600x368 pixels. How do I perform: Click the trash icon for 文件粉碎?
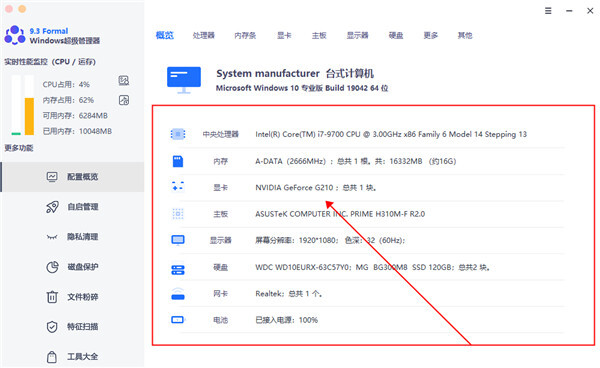point(52,297)
